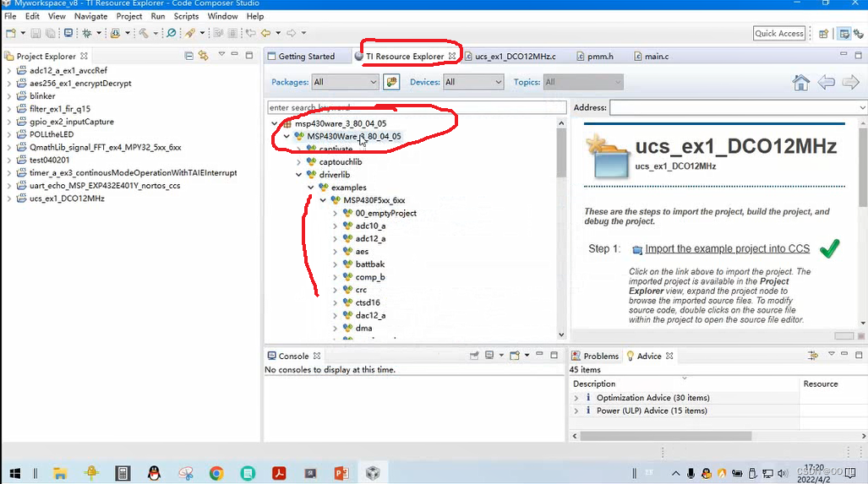
Task: Open the Open Perspective icon
Action: (823, 34)
